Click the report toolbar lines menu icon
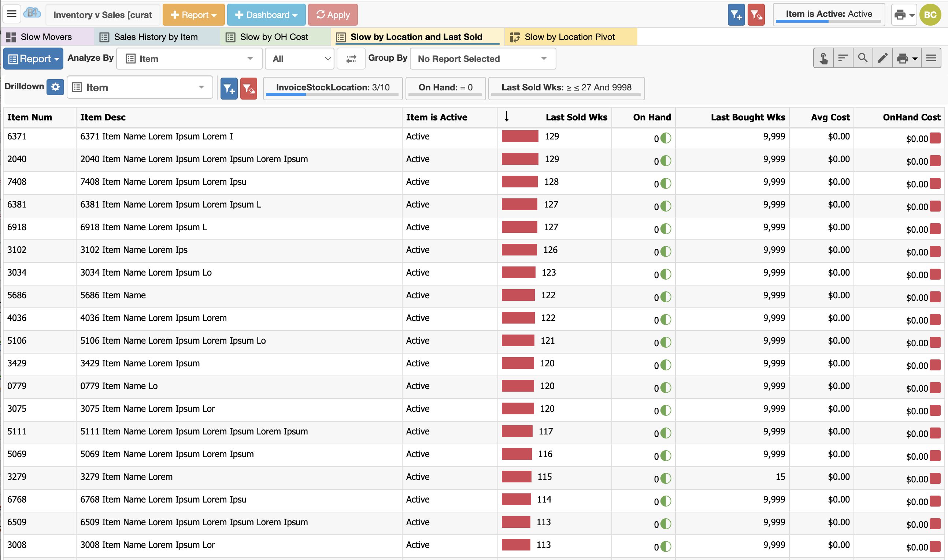948x560 pixels. pos(931,58)
